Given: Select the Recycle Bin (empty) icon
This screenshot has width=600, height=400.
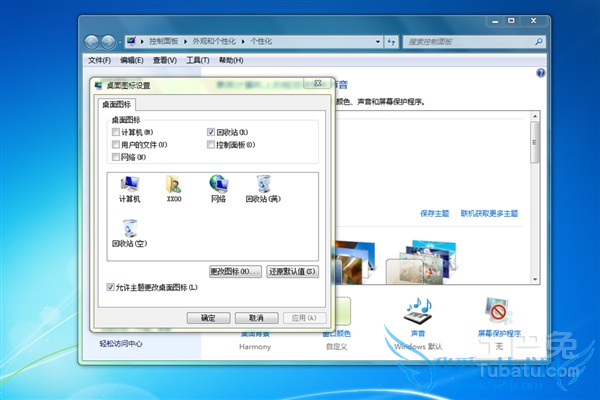Looking at the screenshot, I should tap(130, 233).
